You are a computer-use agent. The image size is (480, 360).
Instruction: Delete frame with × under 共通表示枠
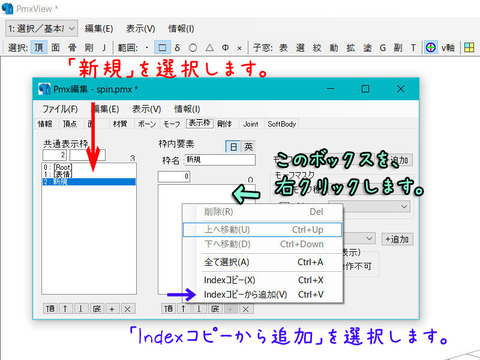(x=127, y=309)
